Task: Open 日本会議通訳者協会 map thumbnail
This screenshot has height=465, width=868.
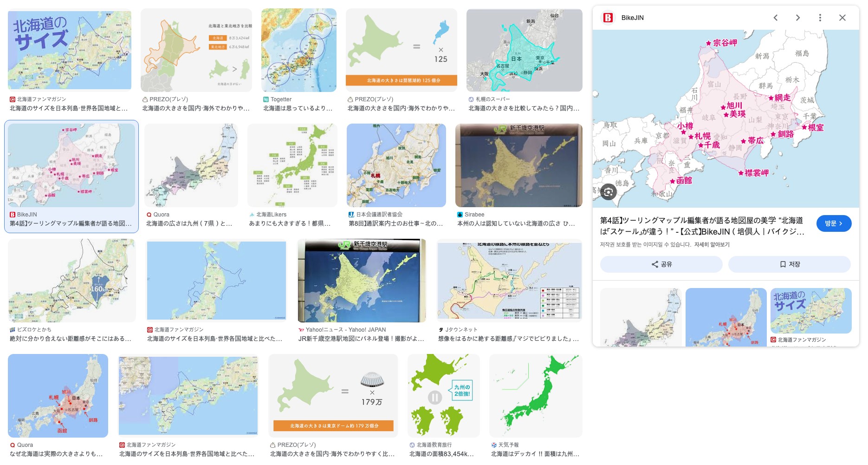Action: pos(396,165)
